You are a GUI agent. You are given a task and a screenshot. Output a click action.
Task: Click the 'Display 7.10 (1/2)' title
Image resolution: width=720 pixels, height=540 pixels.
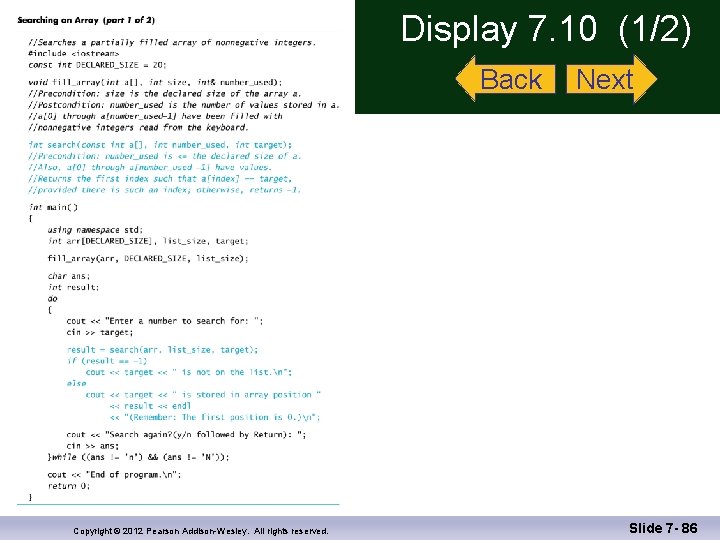pyautogui.click(x=546, y=29)
